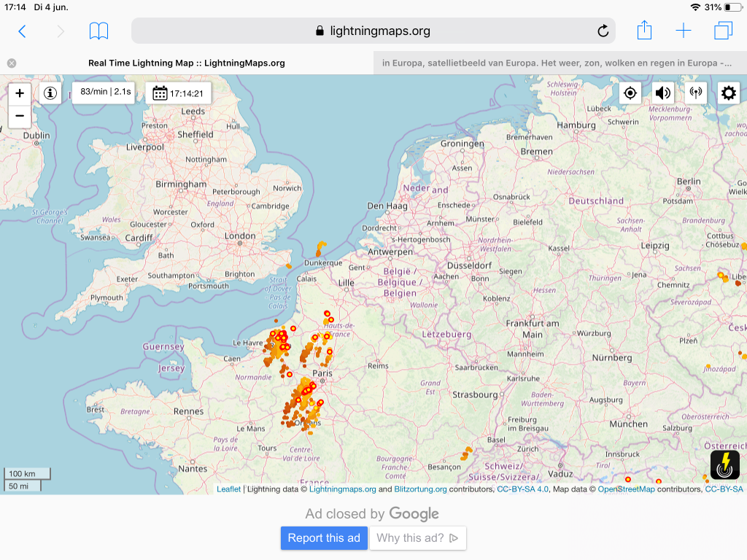Open the map info panel
Image resolution: width=747 pixels, height=560 pixels.
[50, 93]
